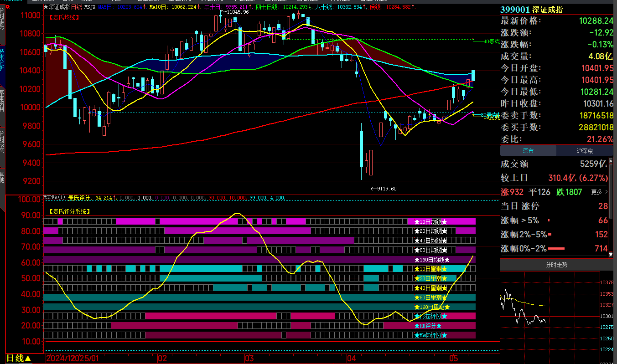Click the ★20日均线★ score row label
Image resolution: width=617 pixels, height=364 pixels.
tap(430, 231)
